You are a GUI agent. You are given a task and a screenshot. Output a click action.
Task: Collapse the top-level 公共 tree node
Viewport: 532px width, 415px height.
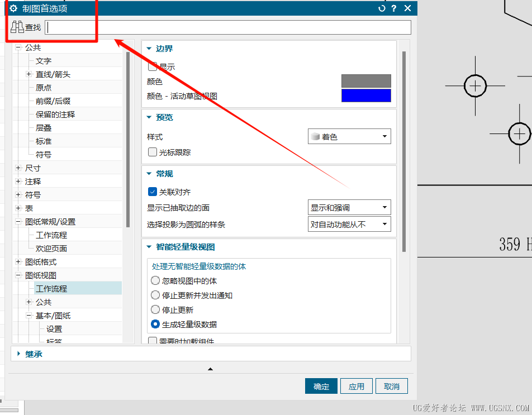(x=18, y=47)
